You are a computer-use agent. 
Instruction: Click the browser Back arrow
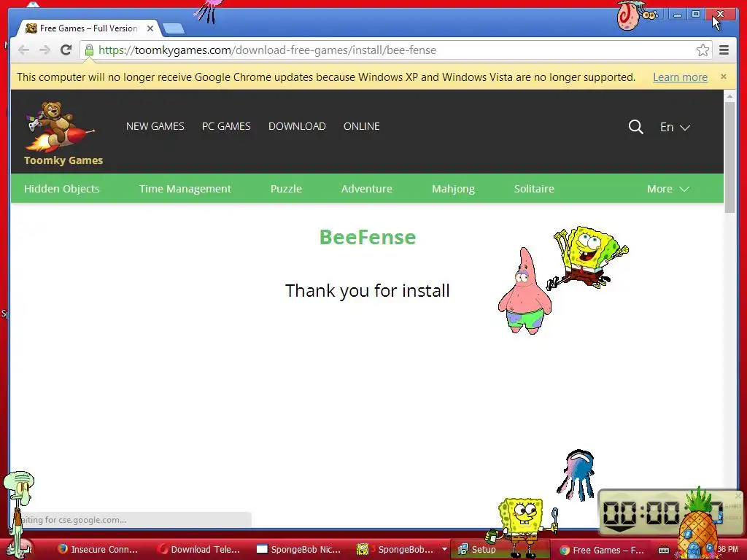click(24, 50)
